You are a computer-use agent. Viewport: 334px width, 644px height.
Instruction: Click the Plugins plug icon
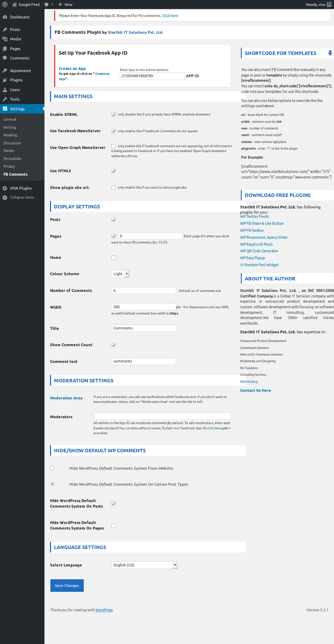5,80
